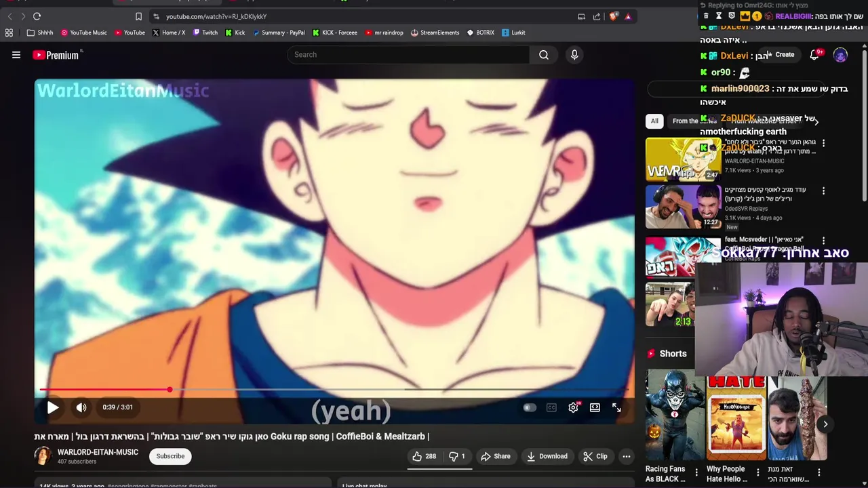Image resolution: width=868 pixels, height=488 pixels.
Task: Open the Summary - PayPal bookmark
Action: [278, 33]
